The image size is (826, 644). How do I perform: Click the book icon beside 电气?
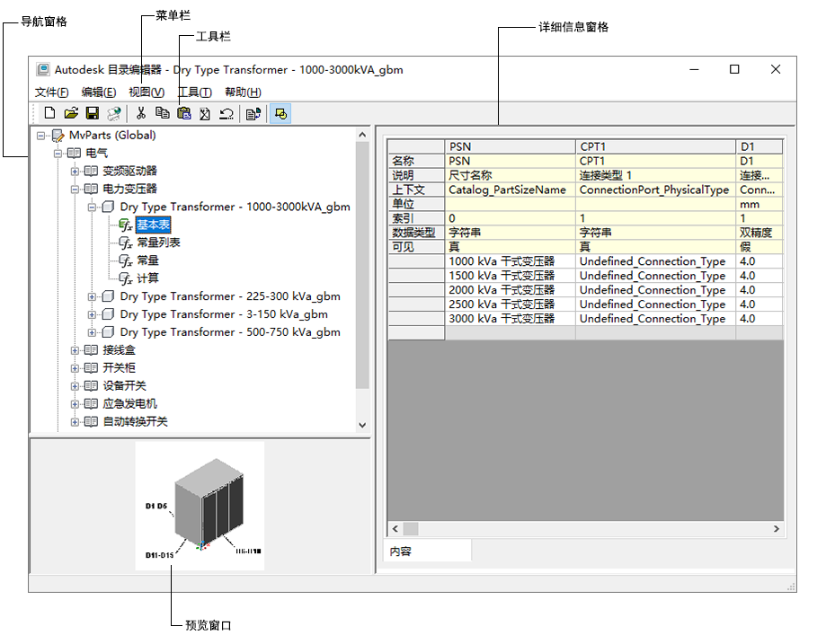click(x=74, y=154)
